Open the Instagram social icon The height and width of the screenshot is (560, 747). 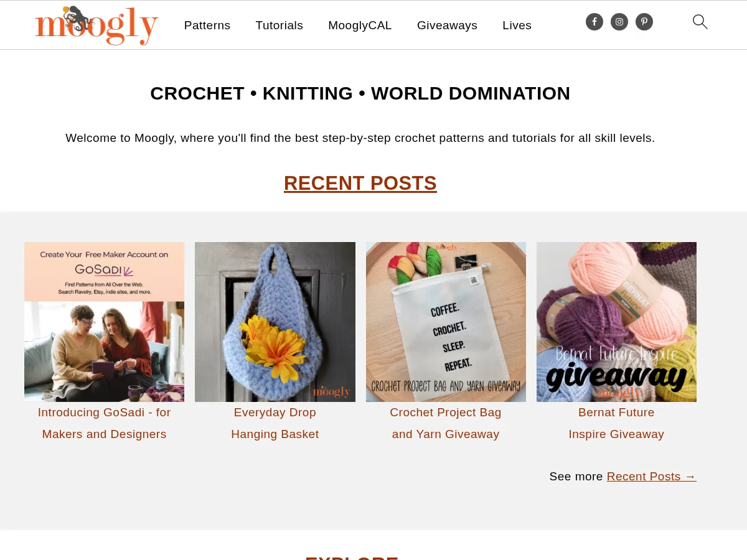click(619, 22)
